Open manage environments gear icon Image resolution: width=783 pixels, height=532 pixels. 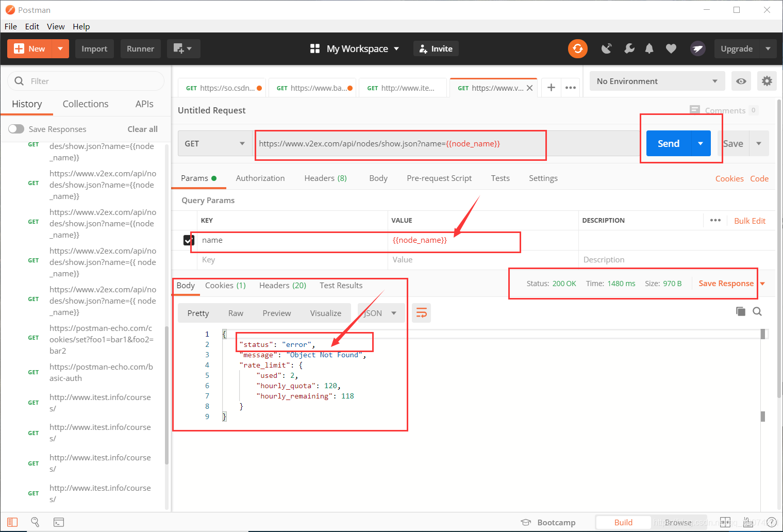click(x=767, y=81)
